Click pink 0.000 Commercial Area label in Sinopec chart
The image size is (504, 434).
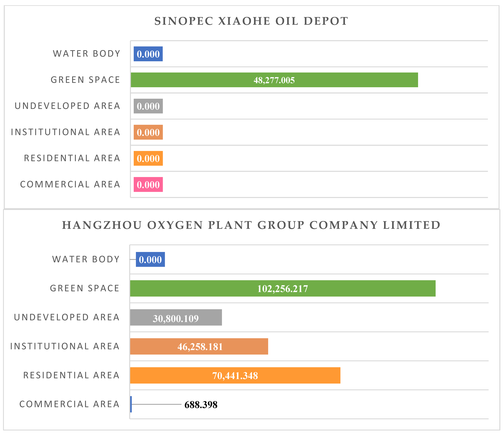coord(148,185)
